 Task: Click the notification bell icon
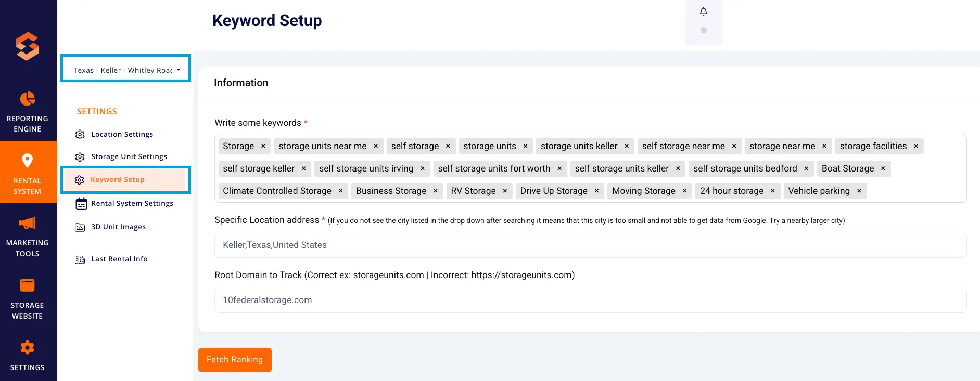704,11
